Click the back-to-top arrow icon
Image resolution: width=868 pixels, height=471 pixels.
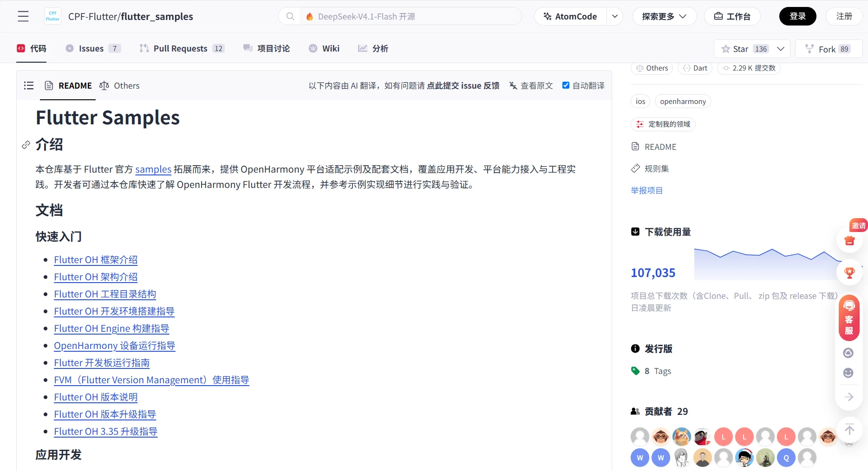849,429
